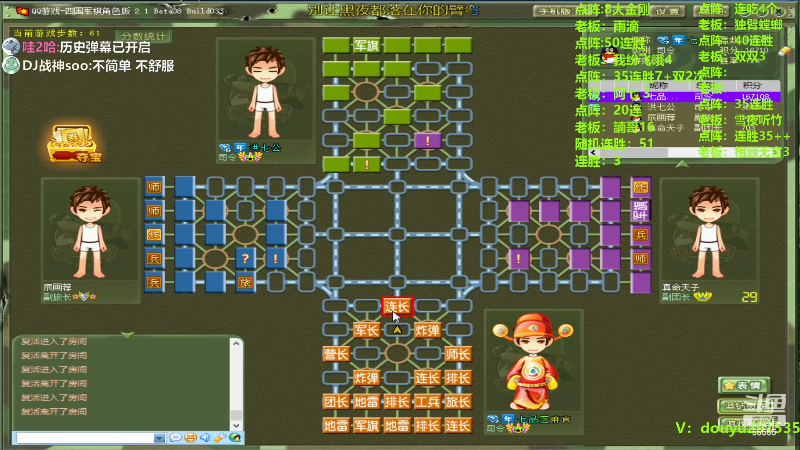Image resolution: width=800 pixels, height=450 pixels.
Task: Click left arrow of player list scrollbar
Action: (x=593, y=152)
